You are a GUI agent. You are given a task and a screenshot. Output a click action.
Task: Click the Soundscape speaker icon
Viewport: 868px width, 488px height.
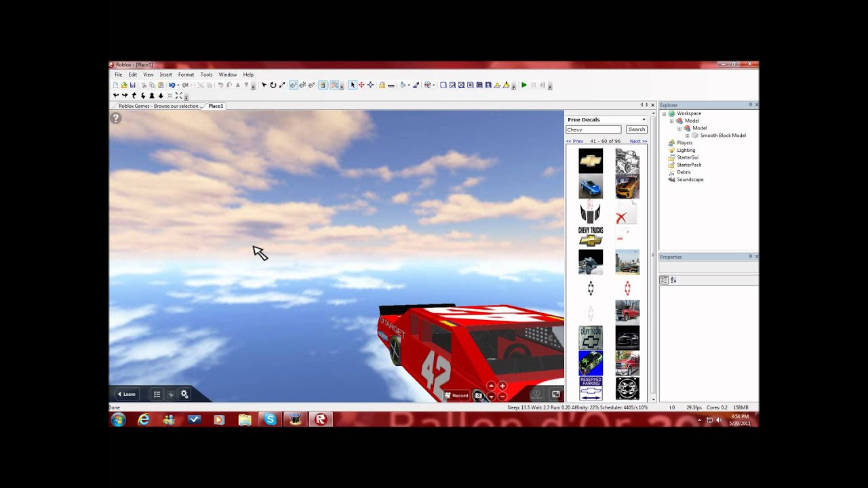(x=671, y=180)
